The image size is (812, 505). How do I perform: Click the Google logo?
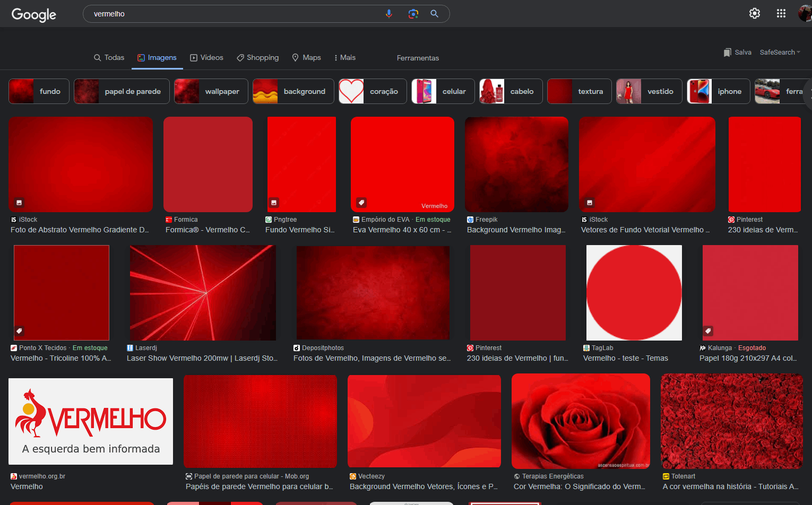pos(33,14)
